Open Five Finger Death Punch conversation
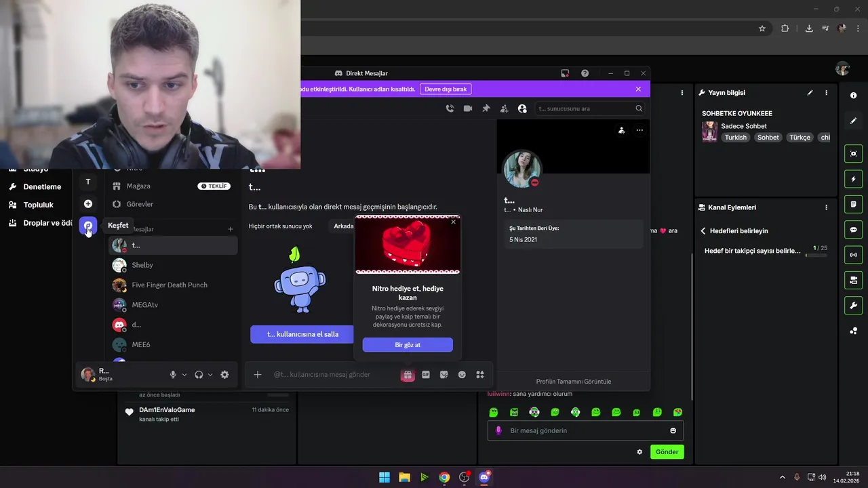This screenshot has width=868, height=488. [x=173, y=285]
